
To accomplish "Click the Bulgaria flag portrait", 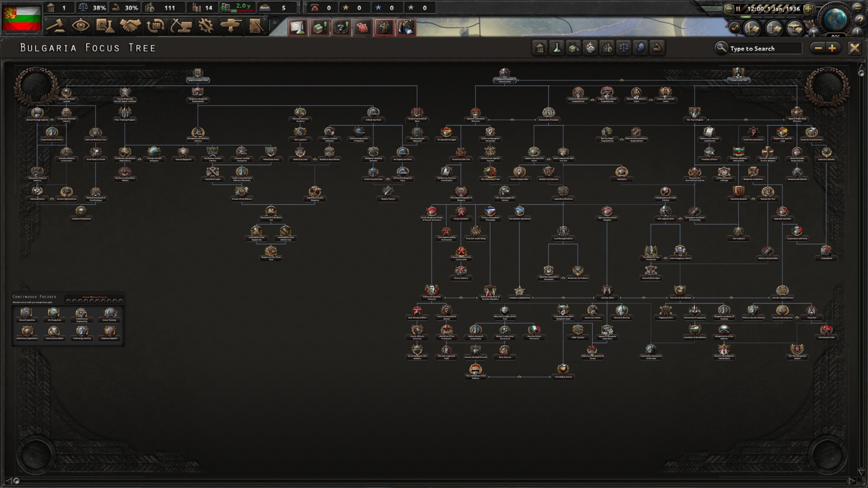I will point(22,18).
